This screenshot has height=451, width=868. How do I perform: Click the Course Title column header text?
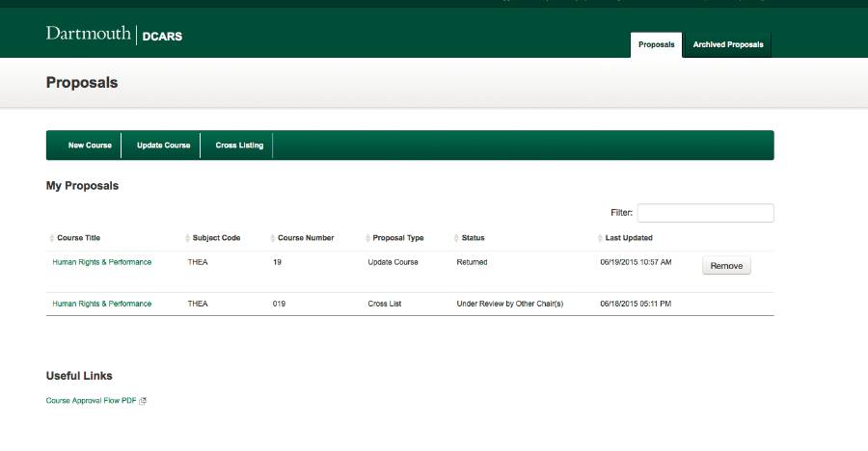[x=79, y=238]
